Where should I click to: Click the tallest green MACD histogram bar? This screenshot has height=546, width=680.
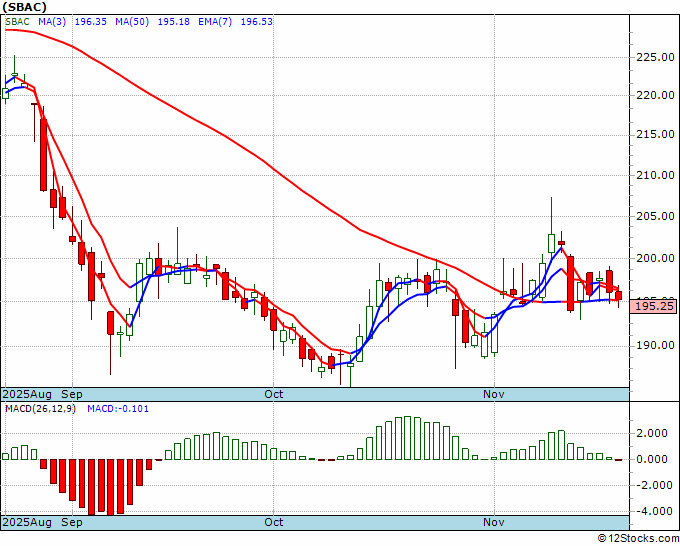pos(408,438)
